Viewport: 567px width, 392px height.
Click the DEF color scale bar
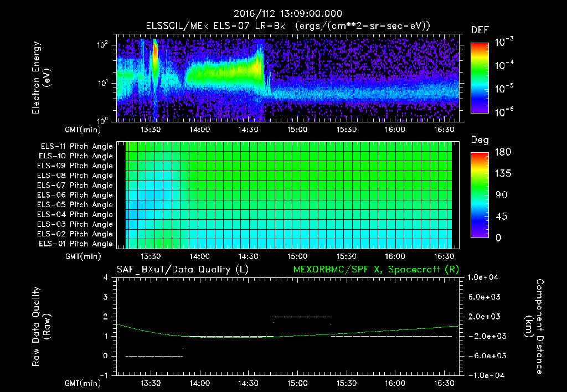tap(480, 78)
